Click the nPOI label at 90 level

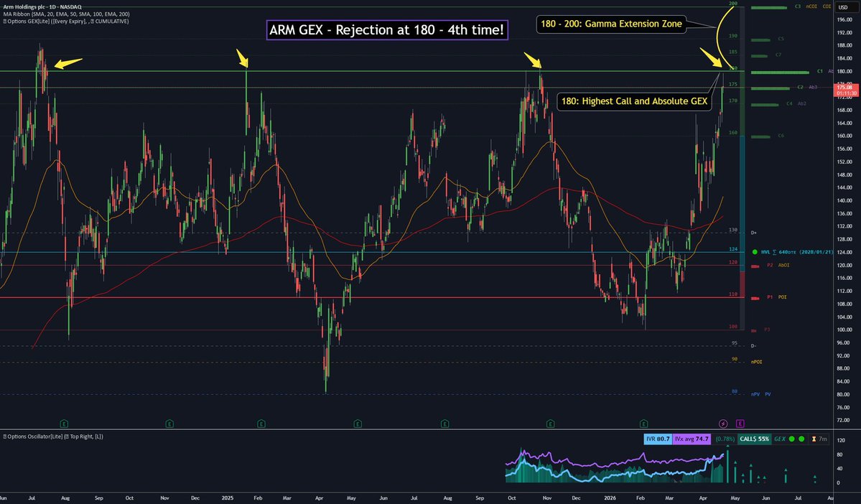tap(757, 362)
